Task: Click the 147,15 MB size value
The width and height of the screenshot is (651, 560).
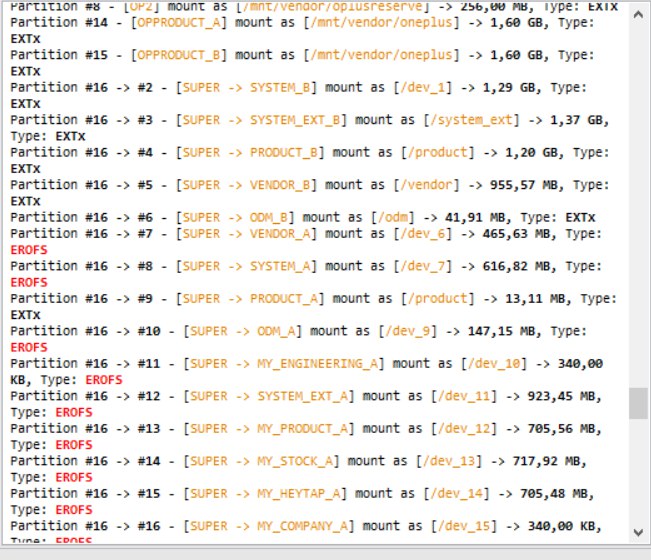Action: [x=502, y=331]
